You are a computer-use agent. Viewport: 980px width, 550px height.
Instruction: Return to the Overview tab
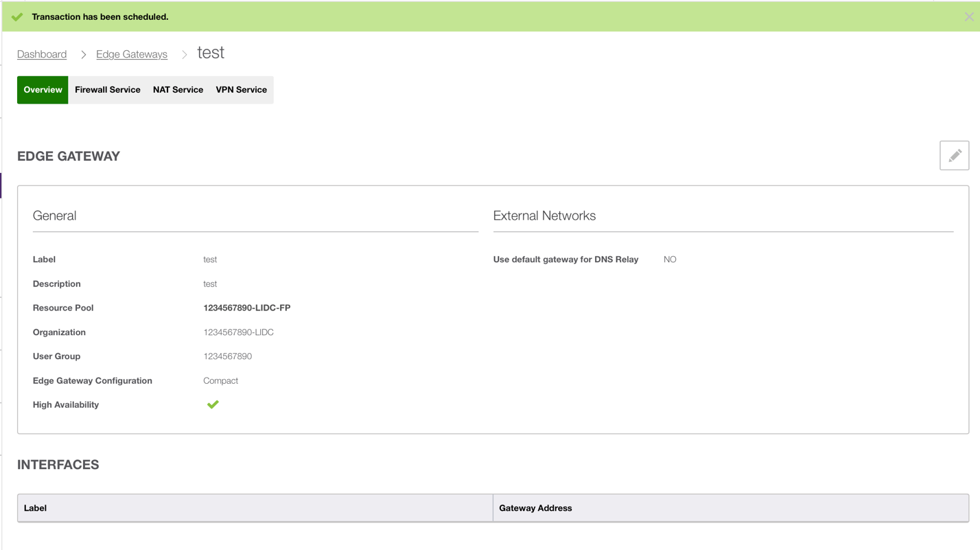coord(42,89)
